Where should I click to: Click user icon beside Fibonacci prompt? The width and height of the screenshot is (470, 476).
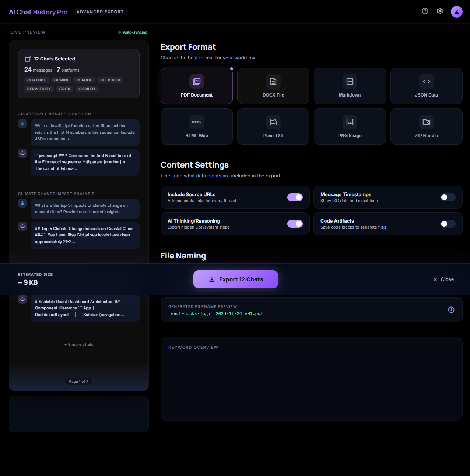[x=22, y=124]
